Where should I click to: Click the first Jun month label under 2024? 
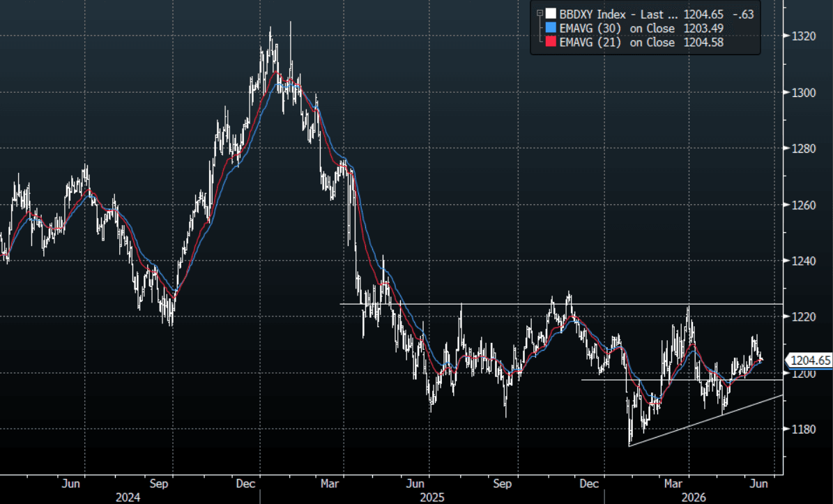pos(70,484)
